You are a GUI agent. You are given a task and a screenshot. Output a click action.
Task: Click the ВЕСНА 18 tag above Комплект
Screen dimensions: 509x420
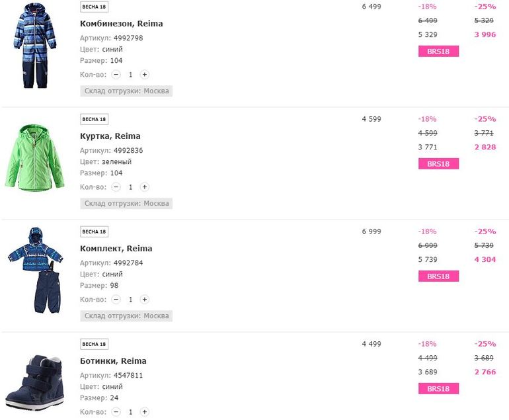[94, 232]
